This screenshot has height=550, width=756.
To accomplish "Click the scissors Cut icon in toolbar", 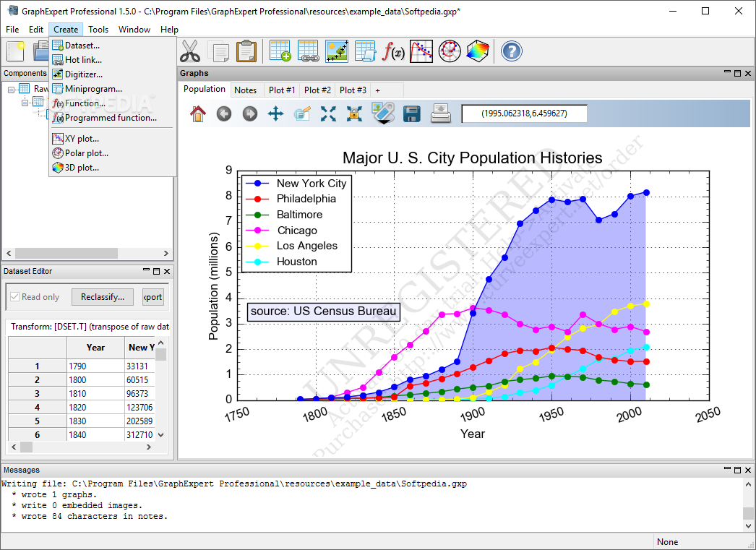I will [x=190, y=51].
